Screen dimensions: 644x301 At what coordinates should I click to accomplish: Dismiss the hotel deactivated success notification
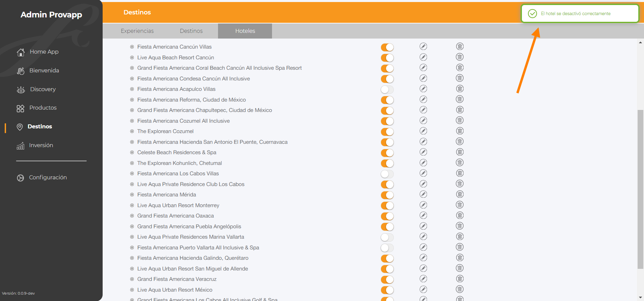point(580,13)
